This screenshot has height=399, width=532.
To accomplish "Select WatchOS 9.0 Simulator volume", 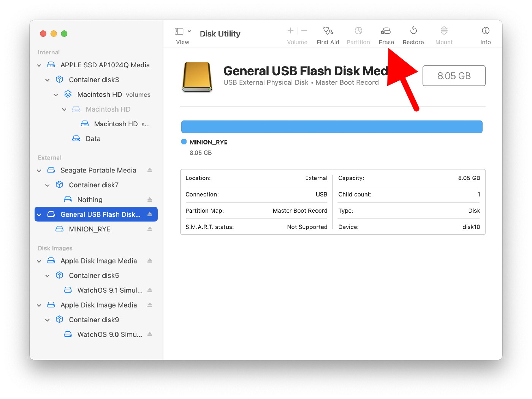I will pos(96,334).
